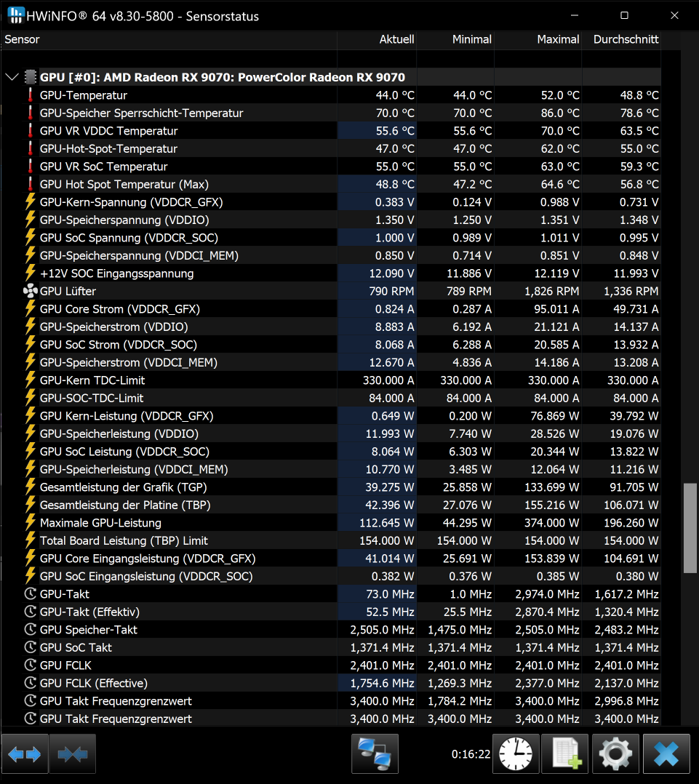Screen dimensions: 699x784
Task: Click the HWiNFO app icon in title bar
Action: [15, 15]
